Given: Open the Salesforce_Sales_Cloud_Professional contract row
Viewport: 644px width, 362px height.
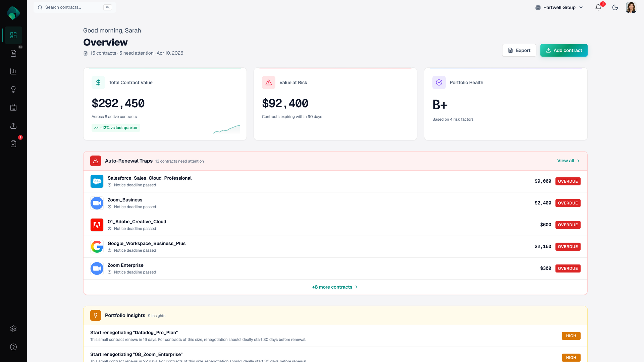Looking at the screenshot, I should (x=150, y=178).
